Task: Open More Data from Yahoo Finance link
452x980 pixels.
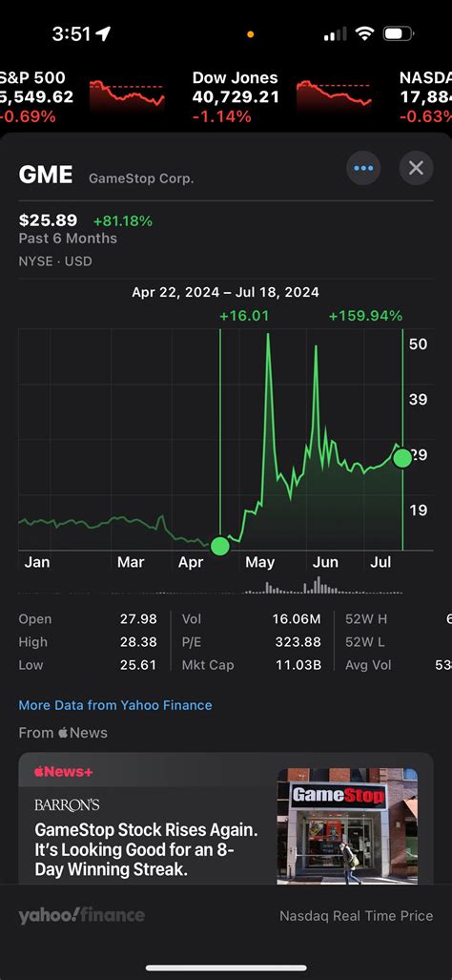Action: (x=115, y=705)
